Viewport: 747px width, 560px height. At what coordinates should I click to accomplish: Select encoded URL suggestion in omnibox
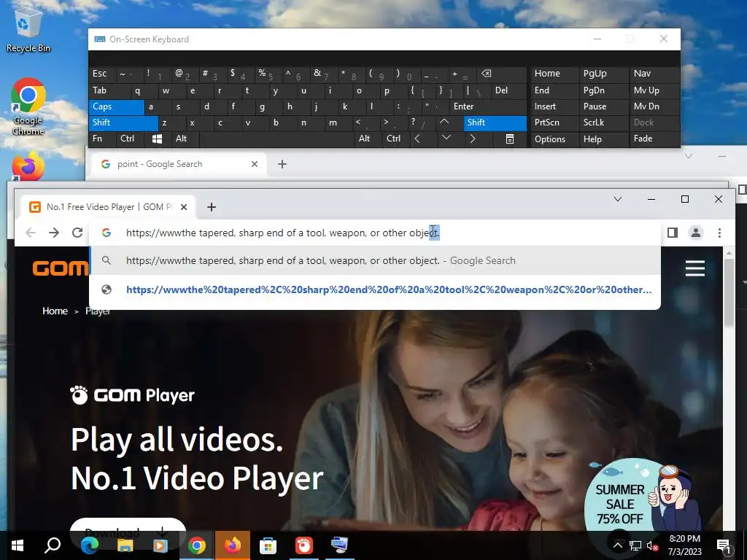click(x=375, y=289)
